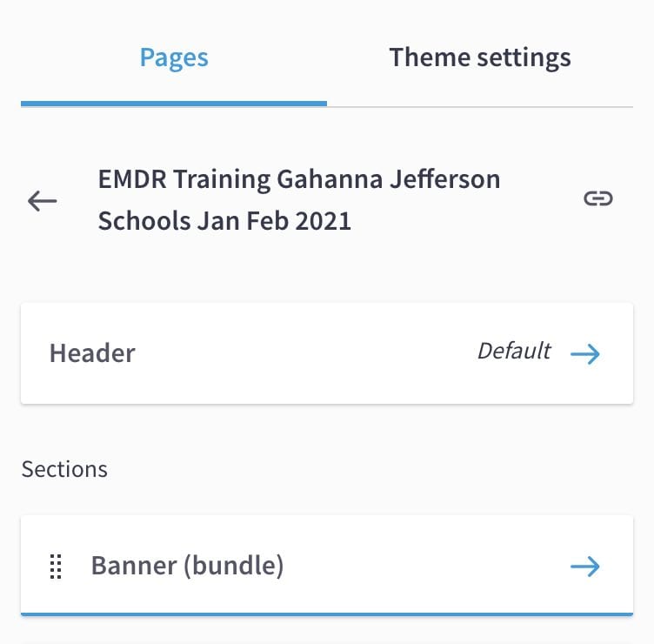Image resolution: width=654 pixels, height=644 pixels.
Task: Expand the Header card
Action: (x=327, y=353)
